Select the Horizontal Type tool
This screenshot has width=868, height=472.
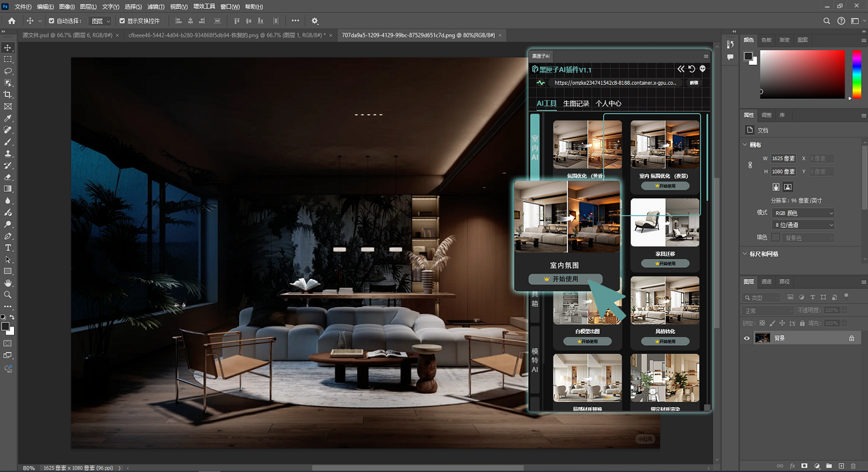8,248
